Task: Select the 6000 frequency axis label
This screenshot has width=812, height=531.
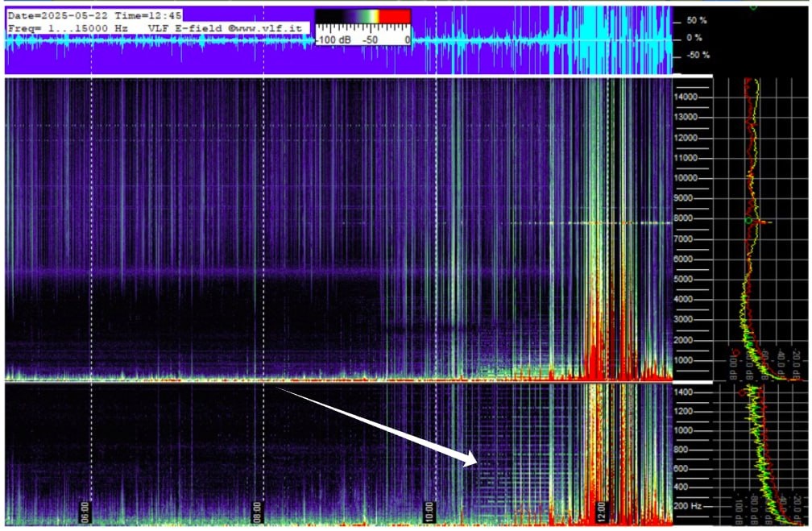Action: click(x=684, y=259)
